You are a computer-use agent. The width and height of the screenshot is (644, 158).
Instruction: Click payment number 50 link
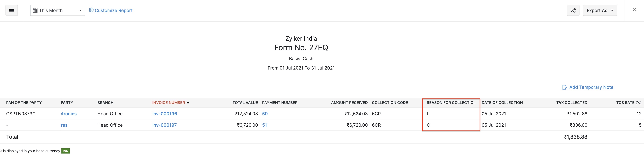265,114
